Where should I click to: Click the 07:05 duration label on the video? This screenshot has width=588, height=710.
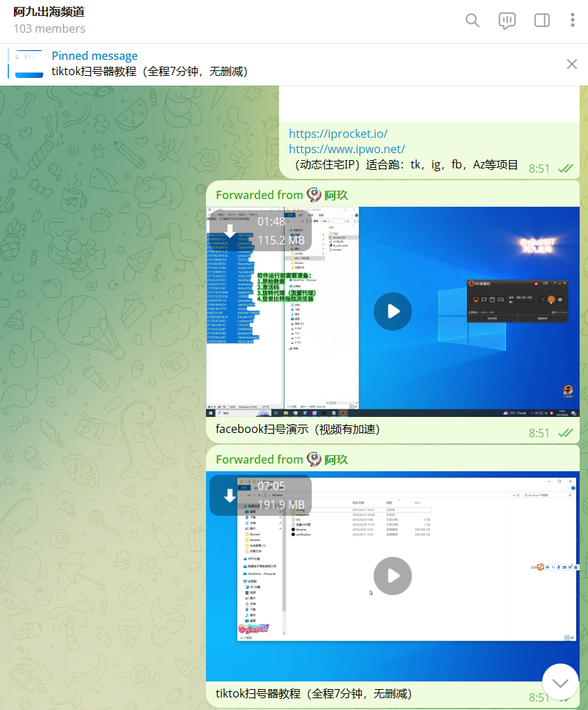coord(271,486)
